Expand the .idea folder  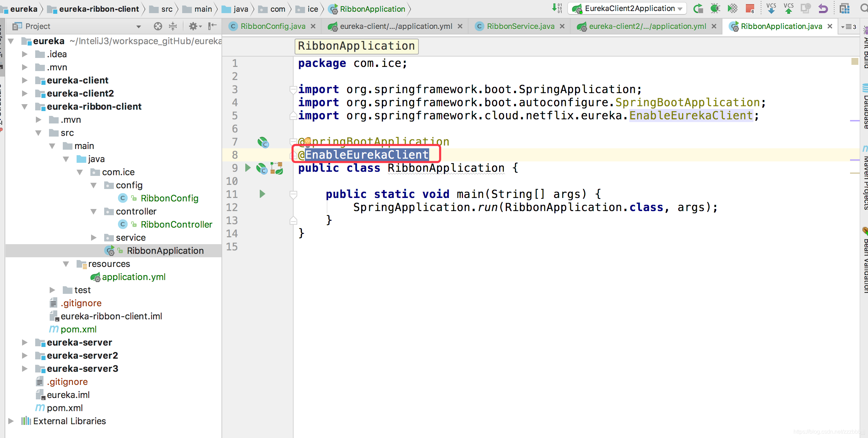click(24, 54)
